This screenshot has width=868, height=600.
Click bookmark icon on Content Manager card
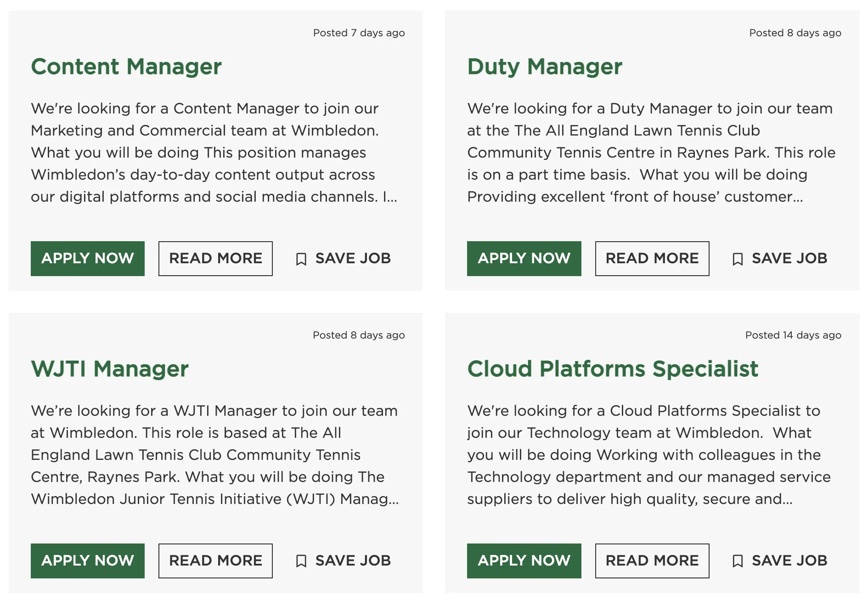[x=301, y=259]
